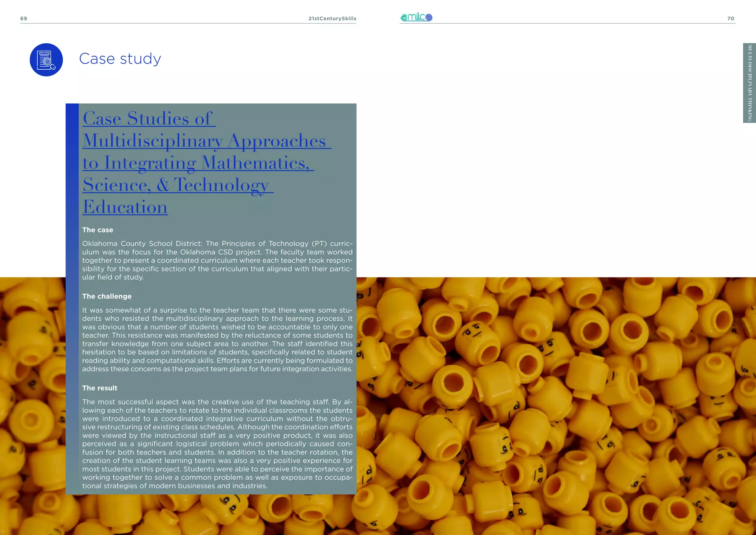
Task: Click 'The challenge' subheading
Action: pyautogui.click(x=107, y=296)
